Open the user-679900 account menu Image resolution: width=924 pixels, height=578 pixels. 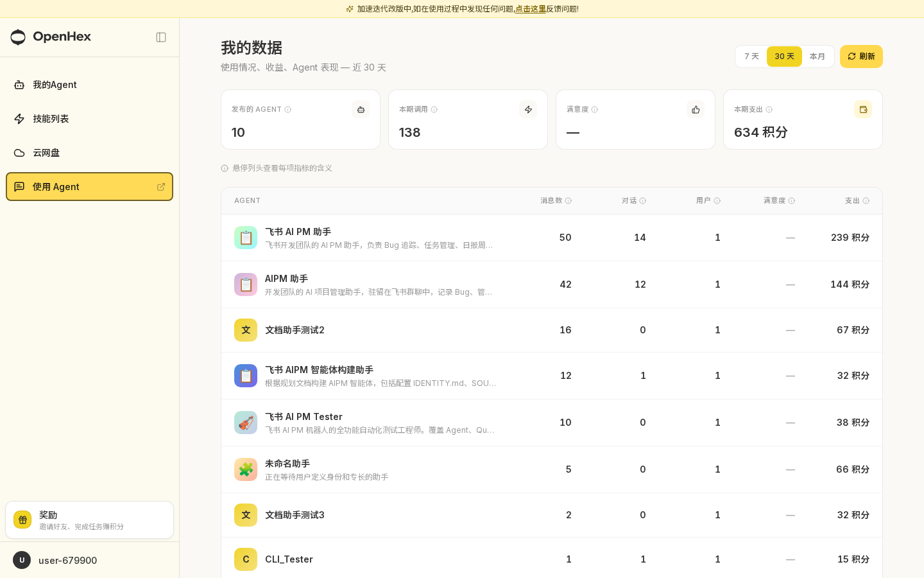click(x=89, y=560)
